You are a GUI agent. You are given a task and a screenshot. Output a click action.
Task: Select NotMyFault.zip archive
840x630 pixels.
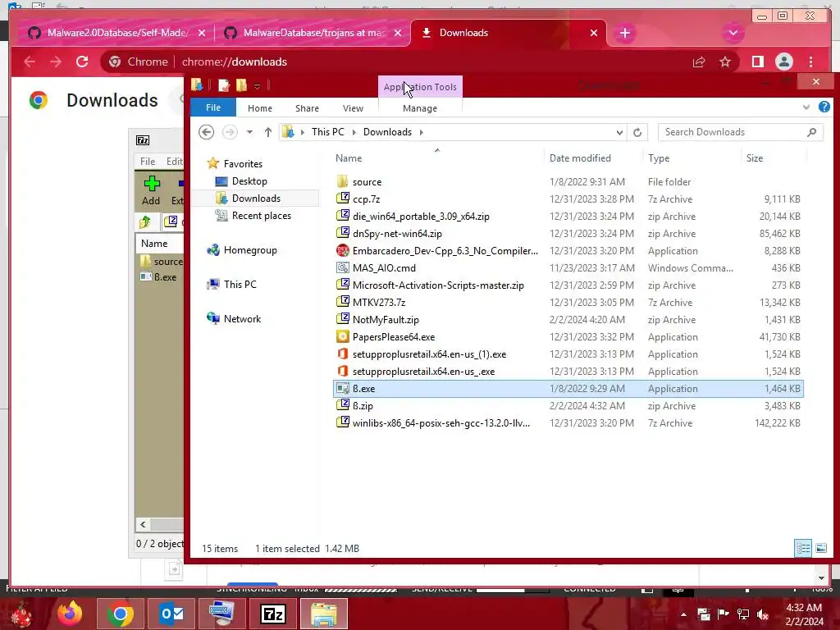(386, 319)
